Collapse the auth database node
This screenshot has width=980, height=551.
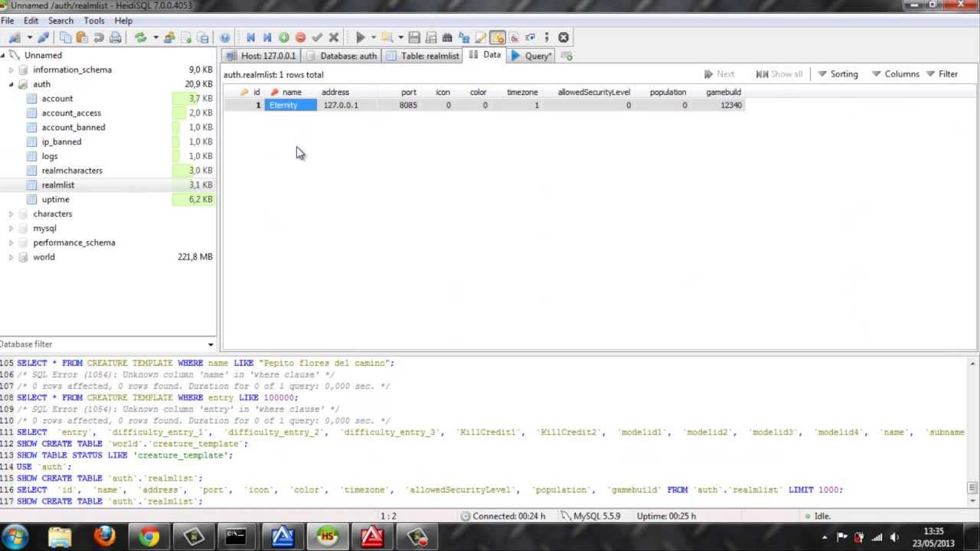click(11, 84)
